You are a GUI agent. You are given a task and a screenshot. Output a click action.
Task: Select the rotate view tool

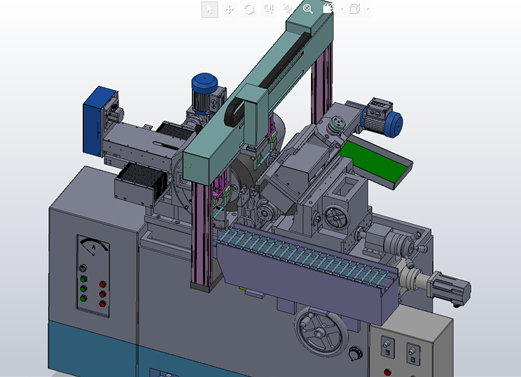tap(249, 9)
